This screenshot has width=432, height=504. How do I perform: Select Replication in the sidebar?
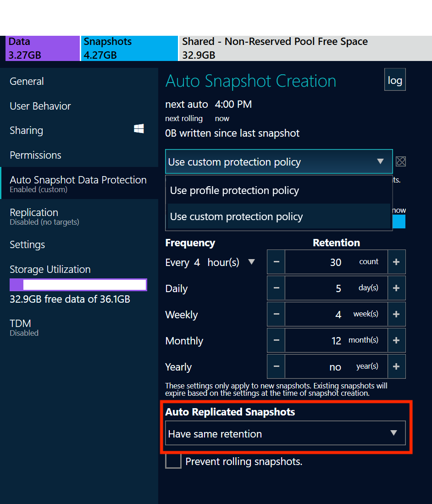[34, 212]
